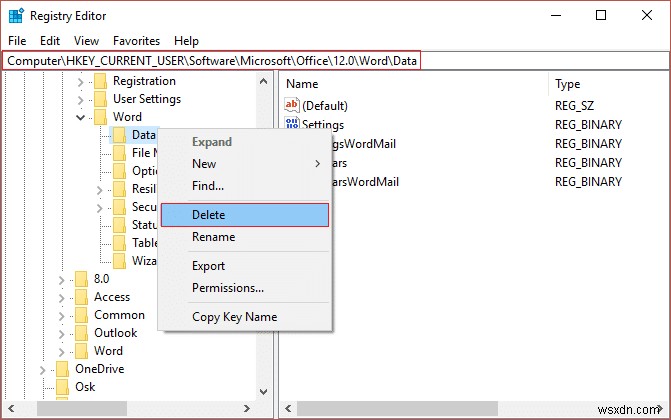Click the tree pane scroll down arrow

pos(264,391)
